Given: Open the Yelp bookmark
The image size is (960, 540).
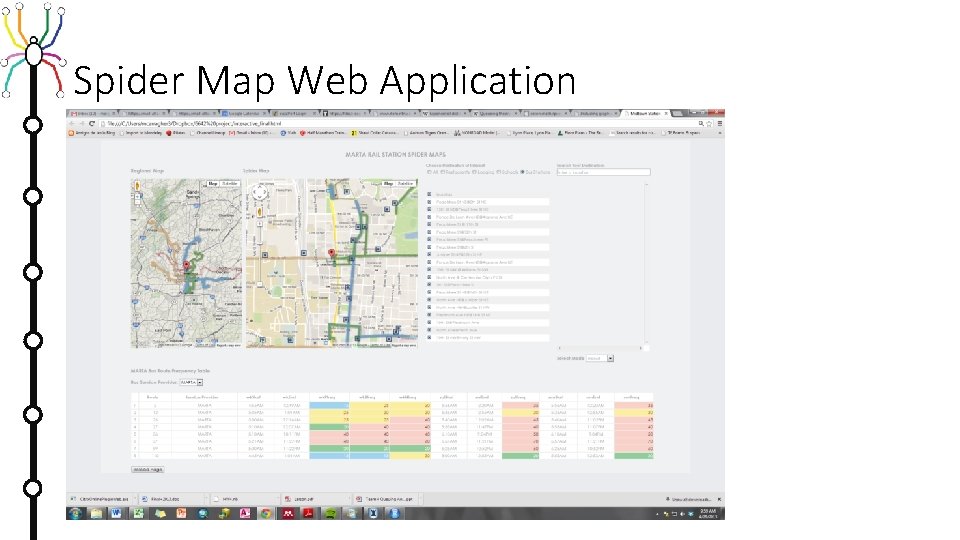Looking at the screenshot, I should pos(289,133).
